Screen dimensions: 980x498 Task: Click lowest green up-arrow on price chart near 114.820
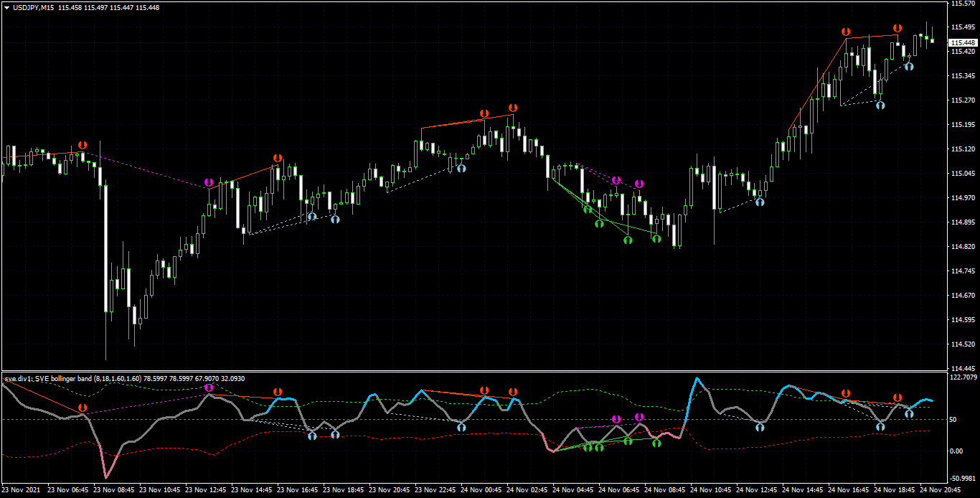click(x=628, y=241)
